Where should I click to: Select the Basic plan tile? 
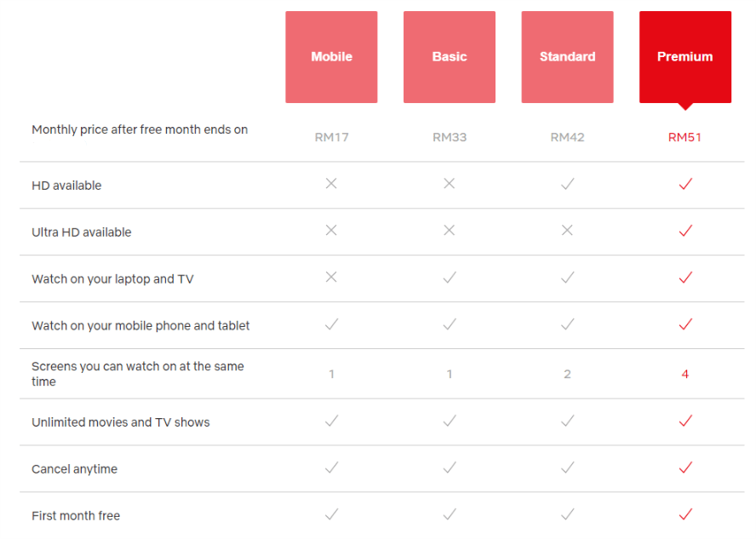[450, 57]
